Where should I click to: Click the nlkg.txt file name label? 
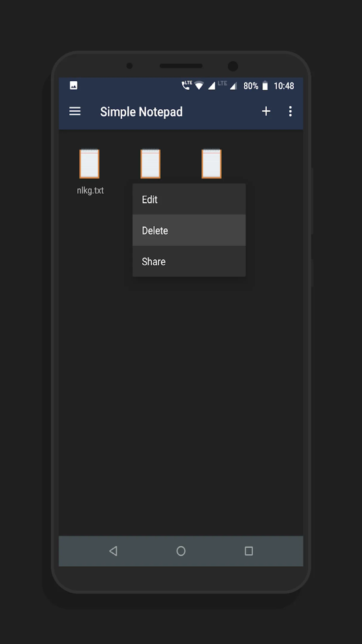[x=90, y=191]
